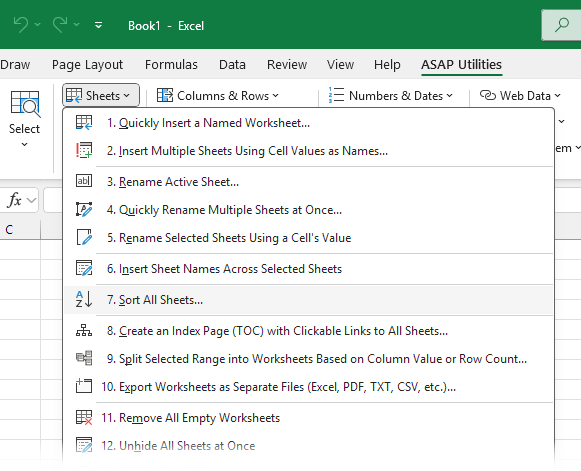Click the index page hierarchy icon
The width and height of the screenshot is (581, 471).
point(84,330)
